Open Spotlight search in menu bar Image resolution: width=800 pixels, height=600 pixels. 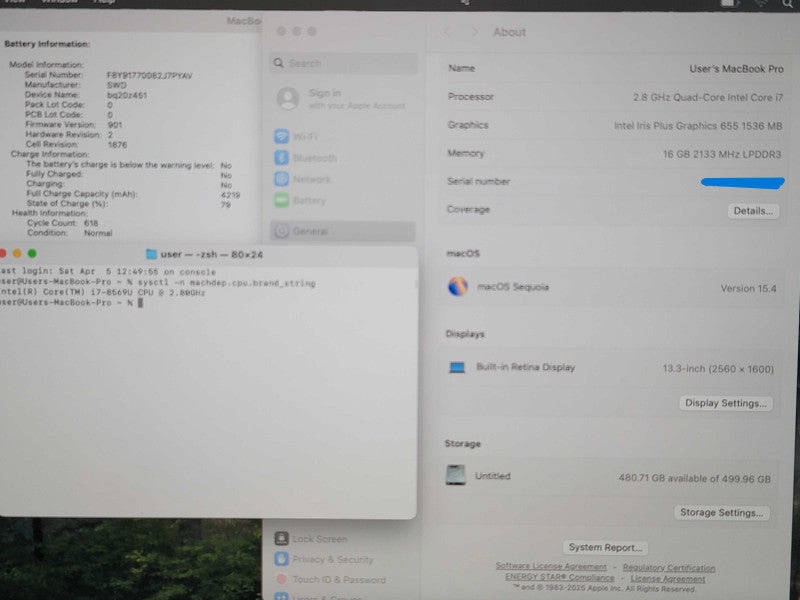788,4
